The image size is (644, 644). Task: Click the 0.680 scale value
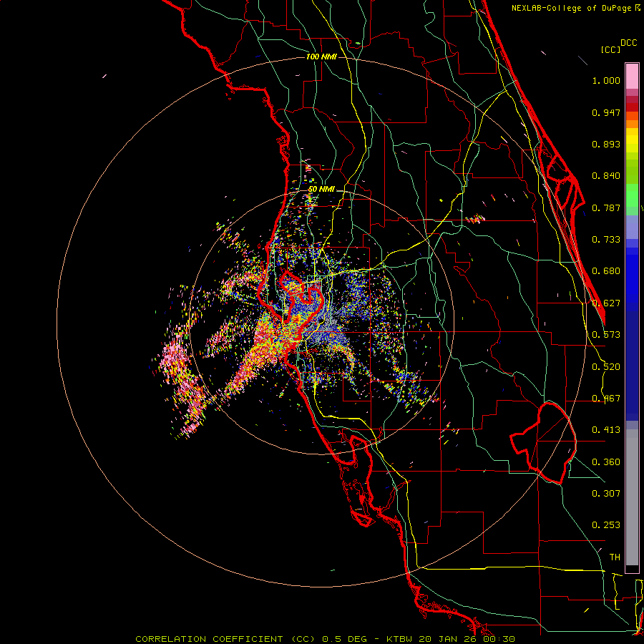coord(606,271)
